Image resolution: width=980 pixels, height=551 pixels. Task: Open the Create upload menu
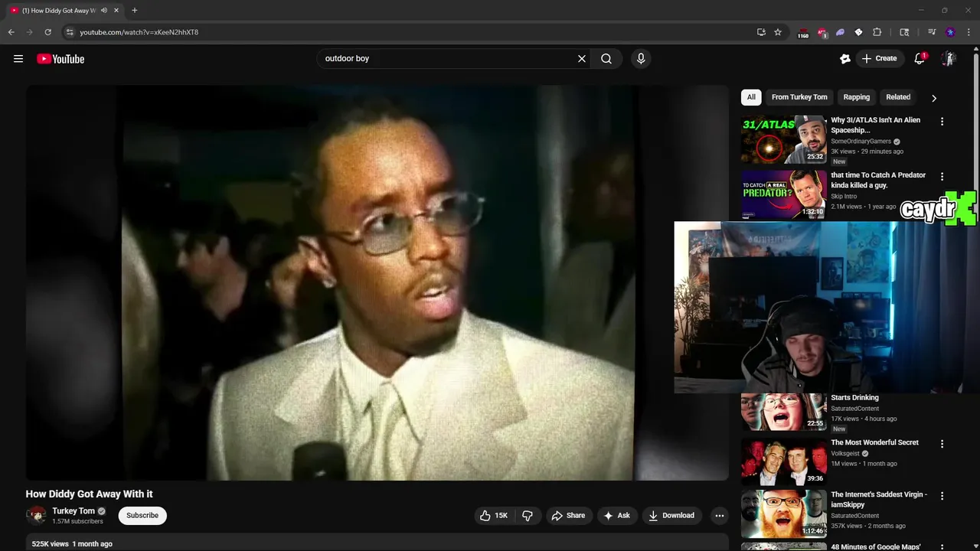[879, 59]
